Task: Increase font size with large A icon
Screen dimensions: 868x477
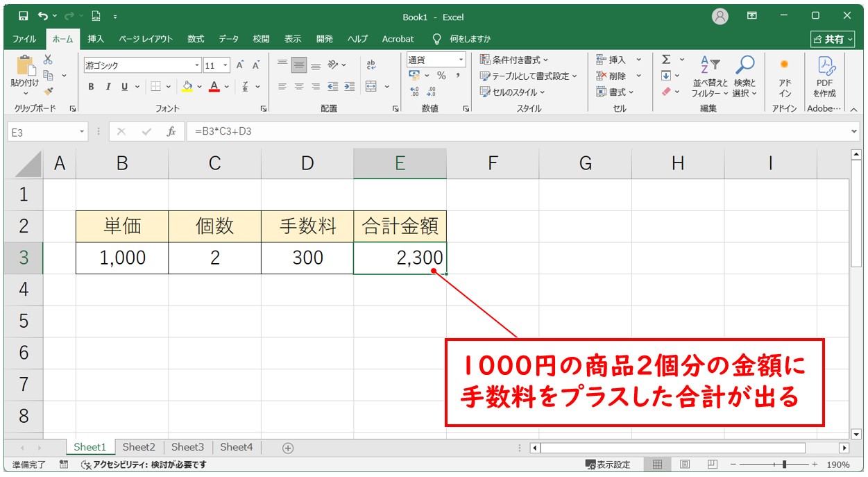Action: (x=240, y=65)
